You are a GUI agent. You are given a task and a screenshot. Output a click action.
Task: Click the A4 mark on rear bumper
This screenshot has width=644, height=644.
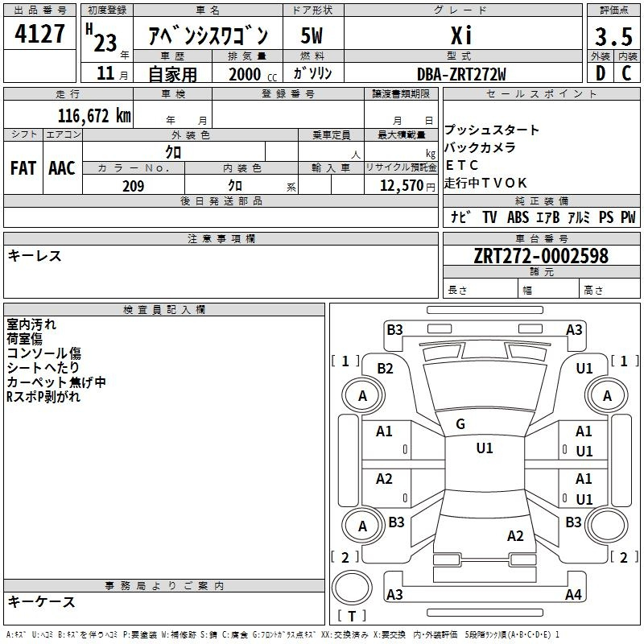pos(573,594)
